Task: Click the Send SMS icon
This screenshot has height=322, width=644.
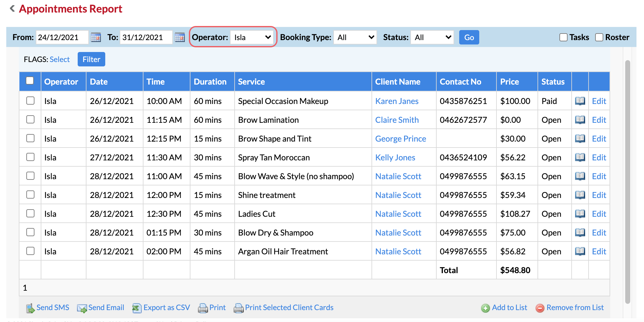Action: click(x=30, y=308)
